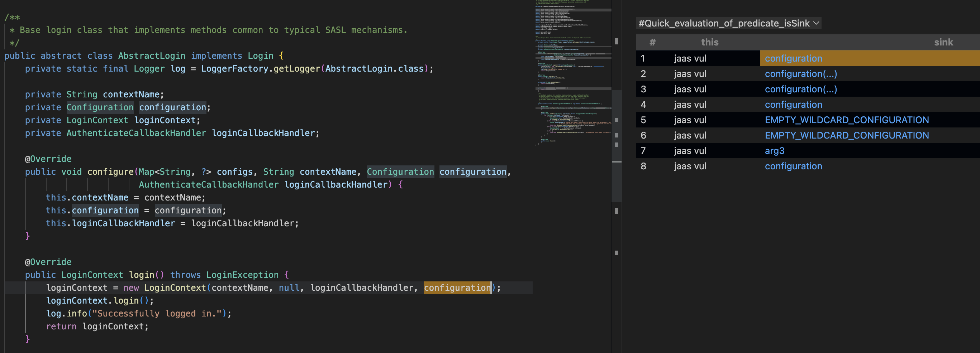Click the '#' column header
Image resolution: width=980 pixels, height=353 pixels.
point(652,42)
